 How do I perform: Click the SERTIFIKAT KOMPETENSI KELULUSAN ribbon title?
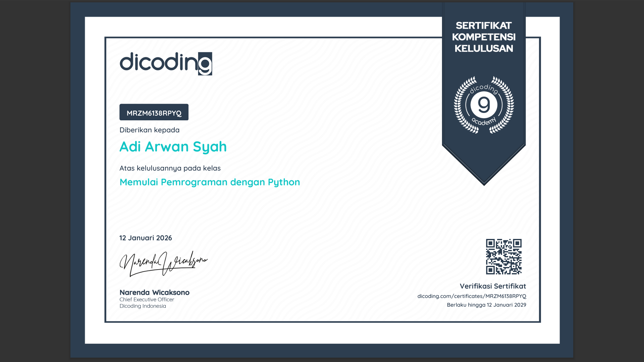pos(484,37)
